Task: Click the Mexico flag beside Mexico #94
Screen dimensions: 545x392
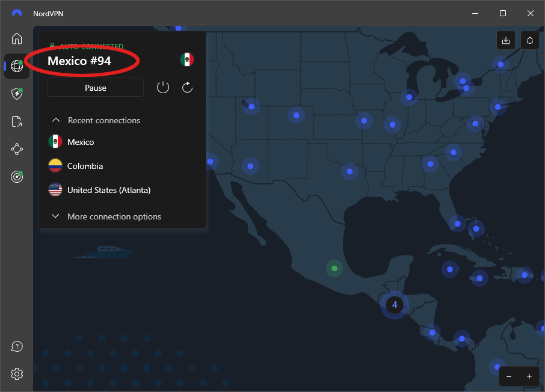Action: (187, 60)
